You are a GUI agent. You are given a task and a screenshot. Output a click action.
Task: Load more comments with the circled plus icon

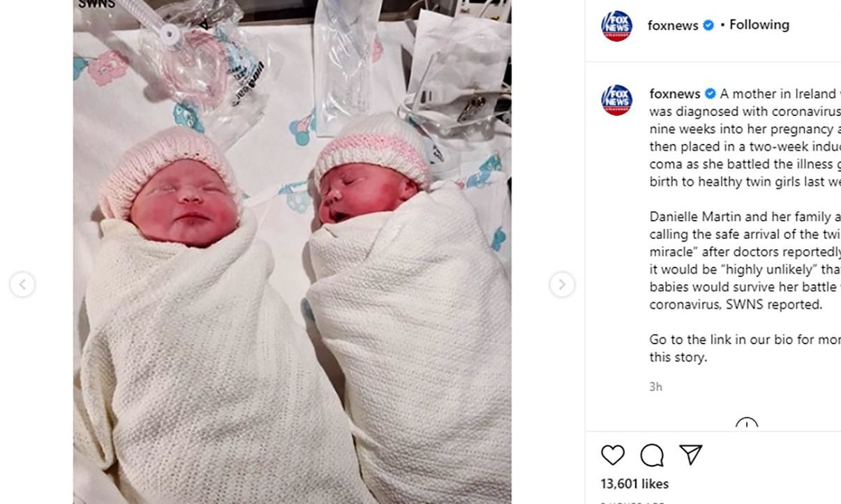(747, 425)
